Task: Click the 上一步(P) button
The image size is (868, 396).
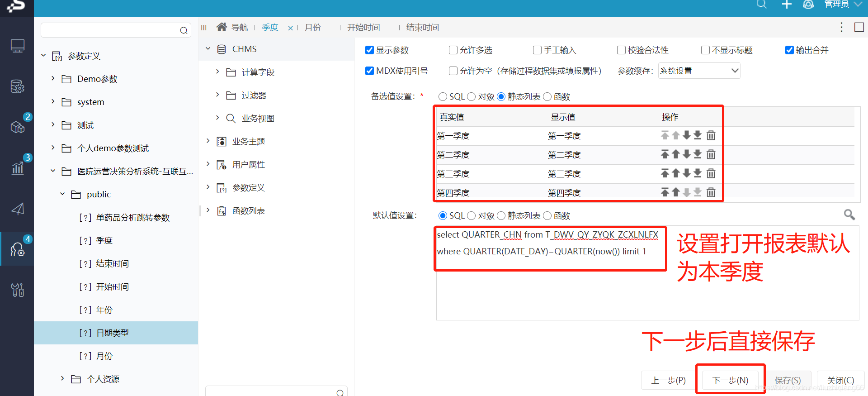Action: point(668,380)
